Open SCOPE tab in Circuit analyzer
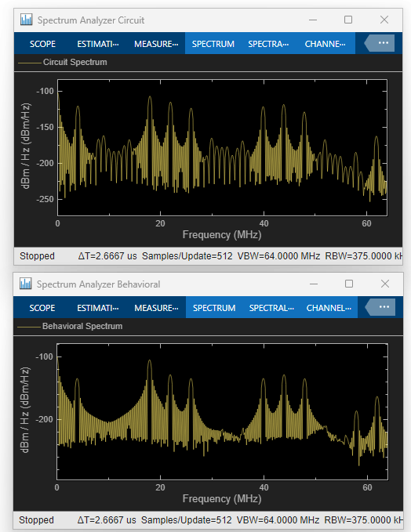411x532 pixels. click(42, 44)
